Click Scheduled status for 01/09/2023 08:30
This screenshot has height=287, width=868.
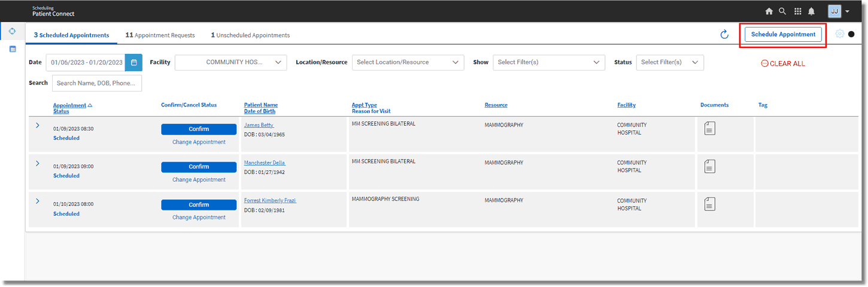[x=66, y=138]
